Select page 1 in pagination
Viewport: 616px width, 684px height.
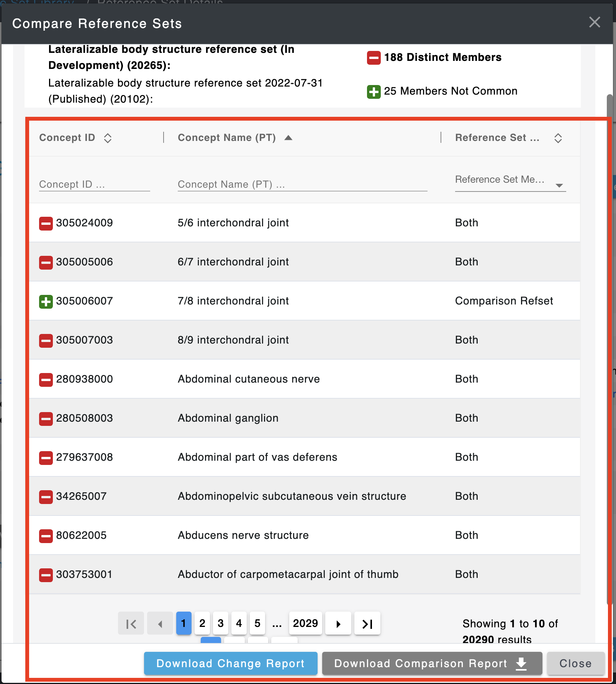point(184,623)
